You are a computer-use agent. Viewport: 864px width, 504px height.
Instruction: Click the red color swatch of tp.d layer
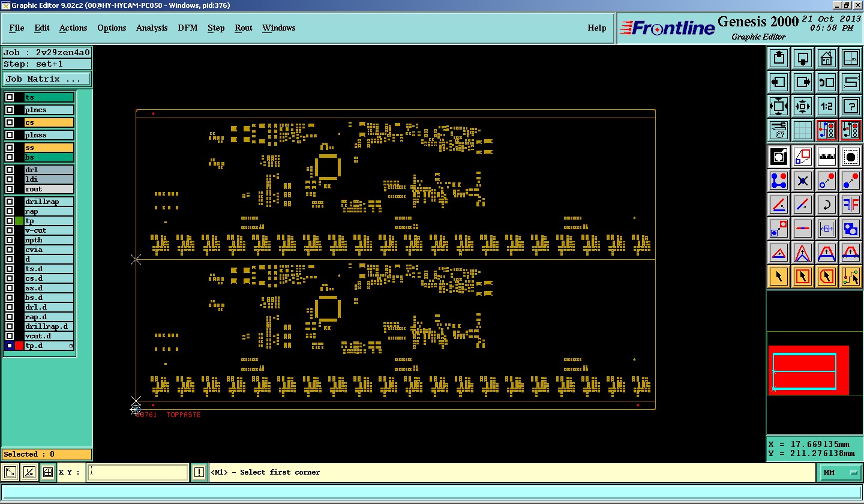[19, 346]
